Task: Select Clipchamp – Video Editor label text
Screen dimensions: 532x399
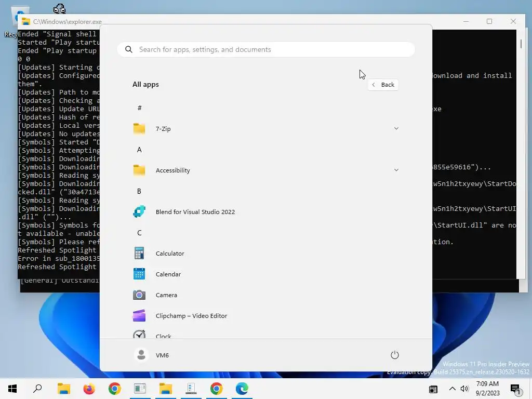Action: [x=191, y=316]
